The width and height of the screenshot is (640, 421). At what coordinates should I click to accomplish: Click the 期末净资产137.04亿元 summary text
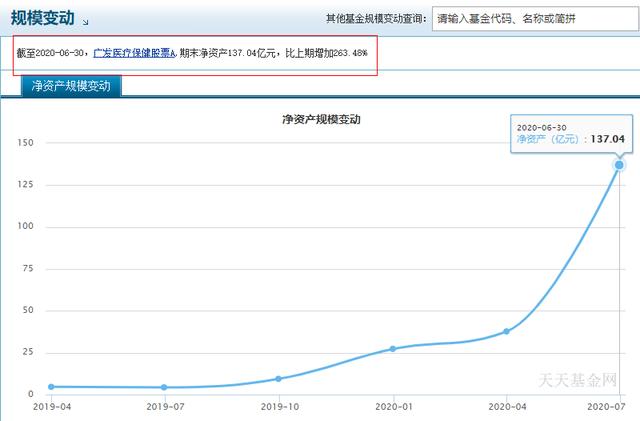(227, 53)
